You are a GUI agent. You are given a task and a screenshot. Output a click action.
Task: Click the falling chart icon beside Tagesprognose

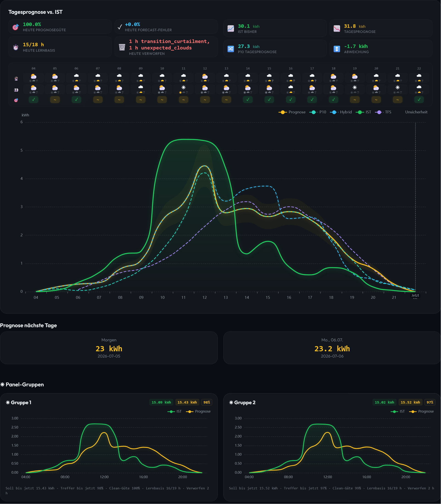pyautogui.click(x=337, y=28)
